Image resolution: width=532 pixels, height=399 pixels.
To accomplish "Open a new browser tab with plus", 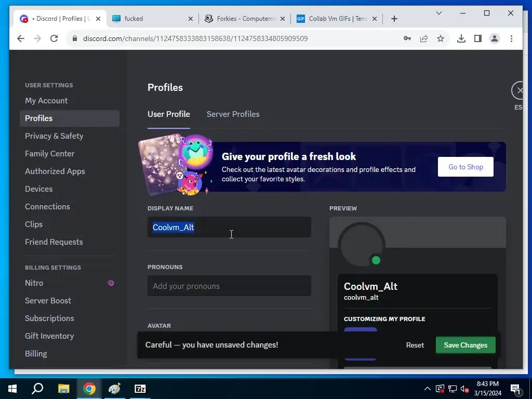I will (394, 19).
